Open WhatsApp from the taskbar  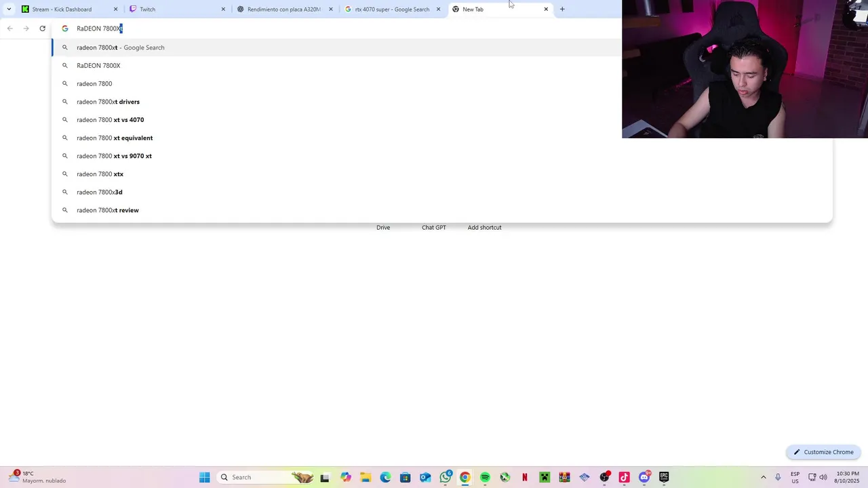tap(446, 477)
